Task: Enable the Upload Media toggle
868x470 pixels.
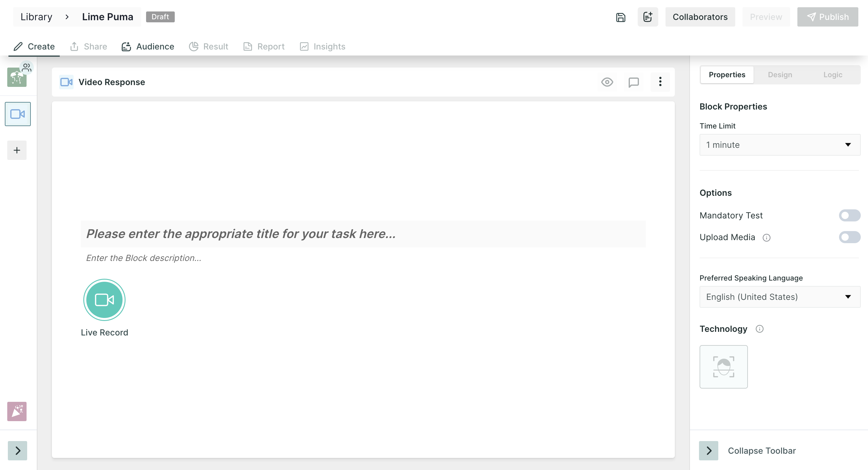Action: (x=850, y=237)
